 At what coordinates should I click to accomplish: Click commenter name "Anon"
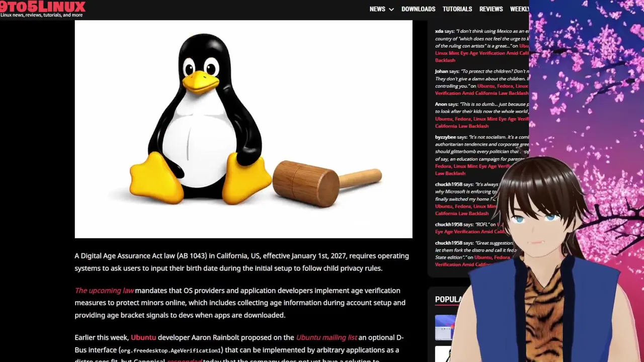pyautogui.click(x=441, y=104)
